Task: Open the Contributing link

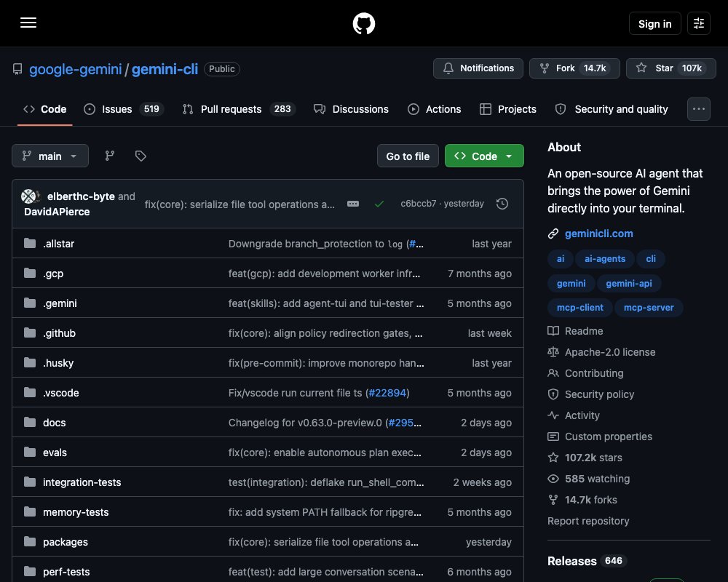Action: pyautogui.click(x=585, y=373)
